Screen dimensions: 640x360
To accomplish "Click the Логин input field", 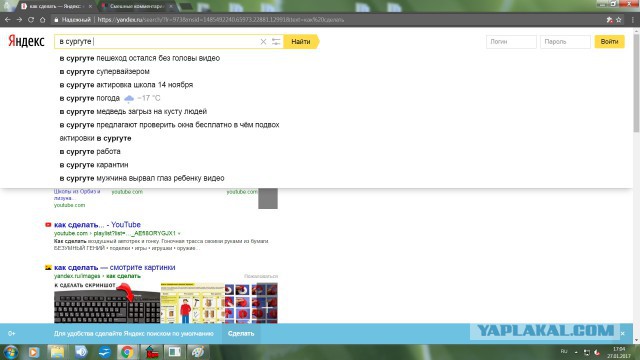I will pyautogui.click(x=511, y=42).
